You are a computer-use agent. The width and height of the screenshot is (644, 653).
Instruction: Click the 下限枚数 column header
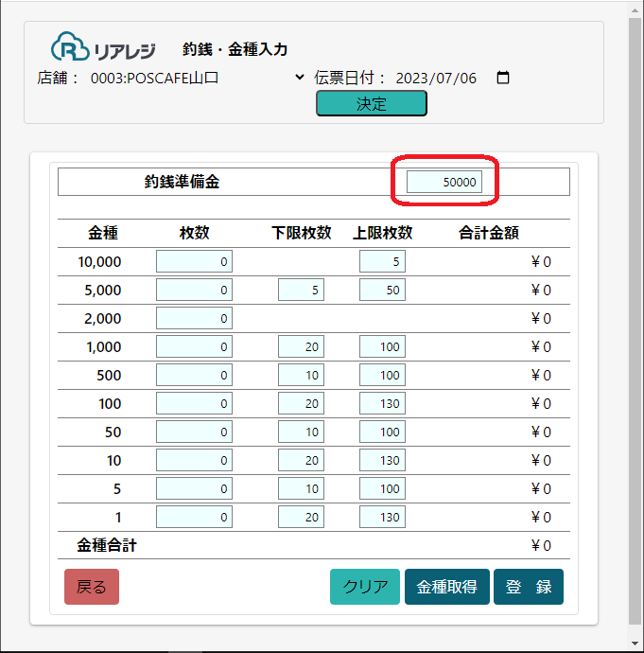pyautogui.click(x=302, y=233)
